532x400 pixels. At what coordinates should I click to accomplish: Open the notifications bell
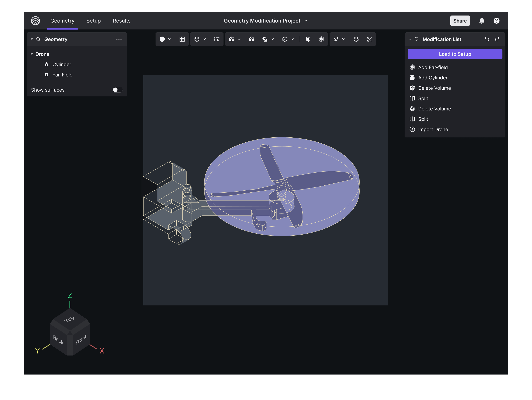[482, 21]
